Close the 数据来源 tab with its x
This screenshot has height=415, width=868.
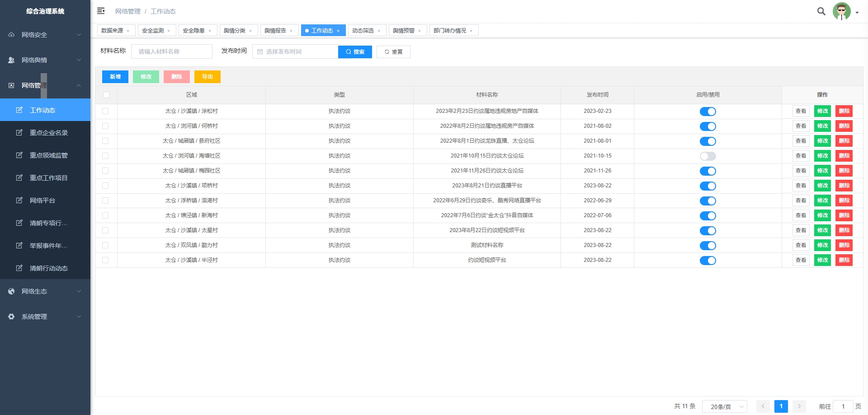(128, 31)
